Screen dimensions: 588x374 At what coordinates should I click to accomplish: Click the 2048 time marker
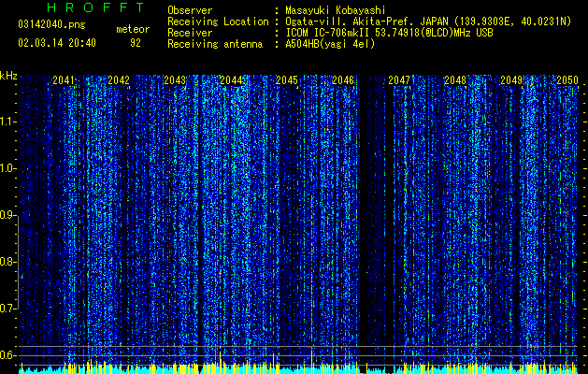(x=455, y=80)
